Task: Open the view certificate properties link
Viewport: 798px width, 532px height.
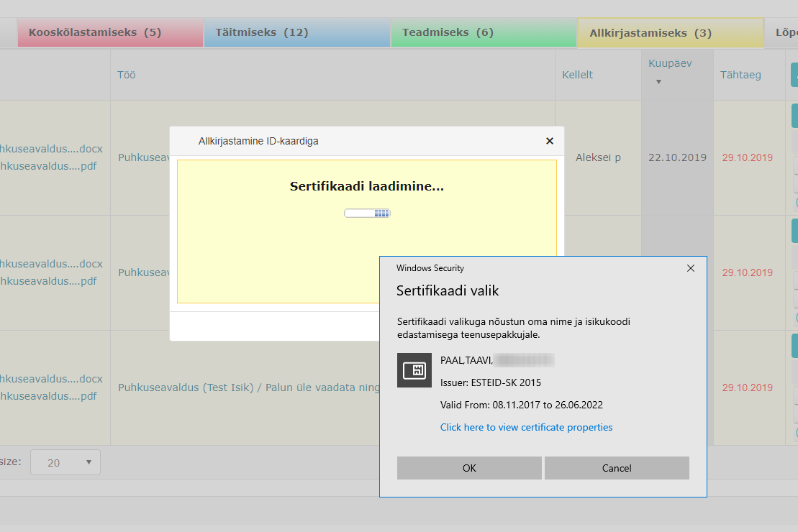Action: click(526, 427)
